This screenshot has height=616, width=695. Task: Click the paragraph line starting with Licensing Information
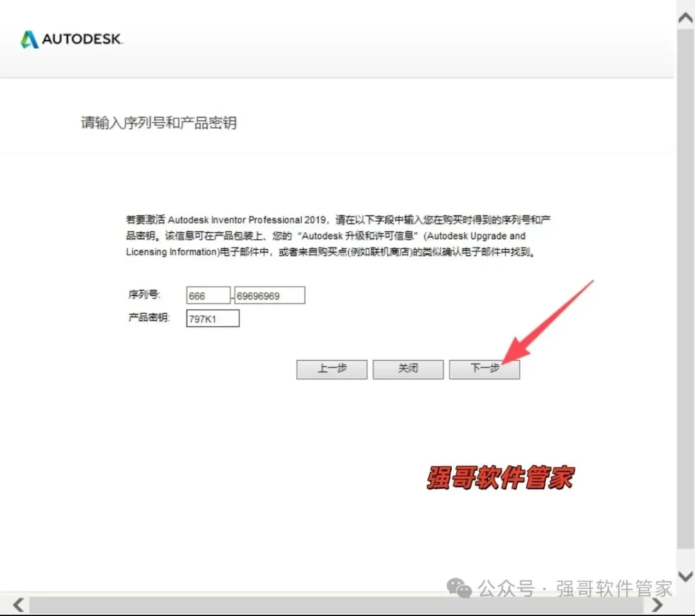pos(331,252)
